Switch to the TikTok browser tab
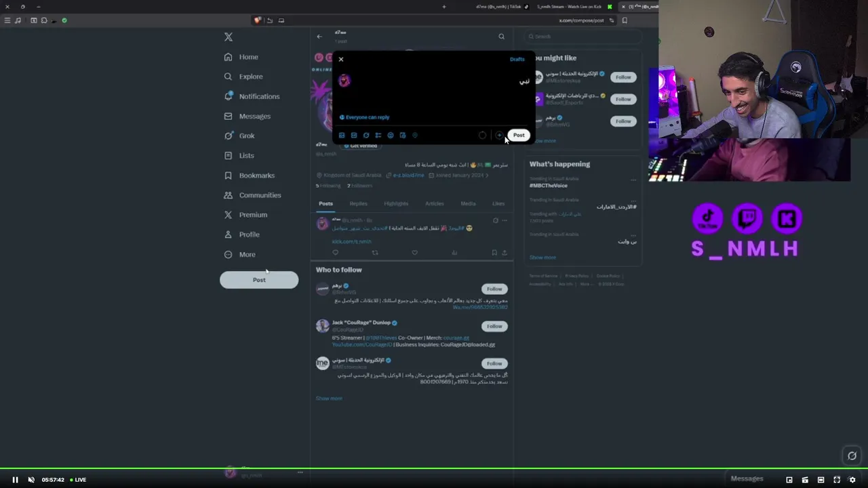 click(502, 7)
